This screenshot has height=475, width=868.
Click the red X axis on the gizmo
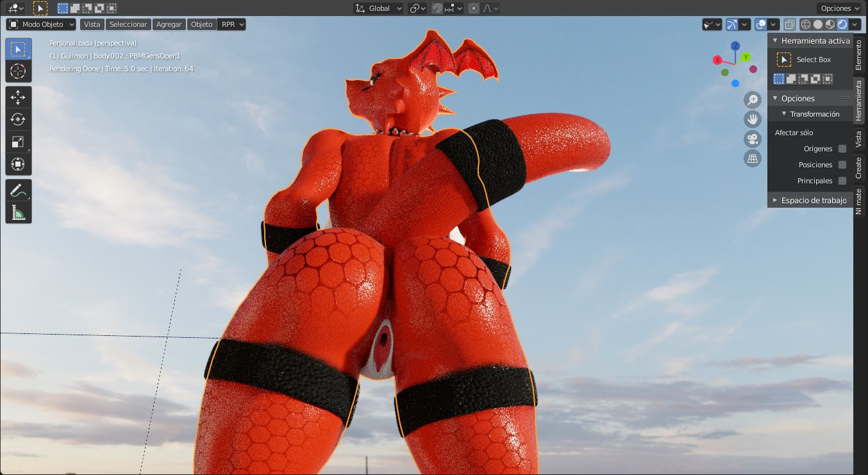[x=717, y=60]
